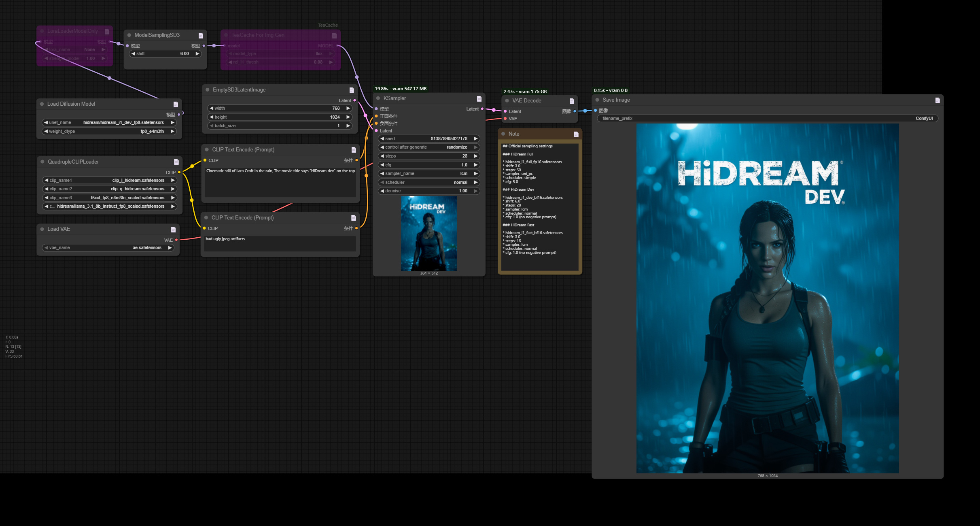Open the KSampler node properties icon
The height and width of the screenshot is (526, 980).
tap(479, 98)
